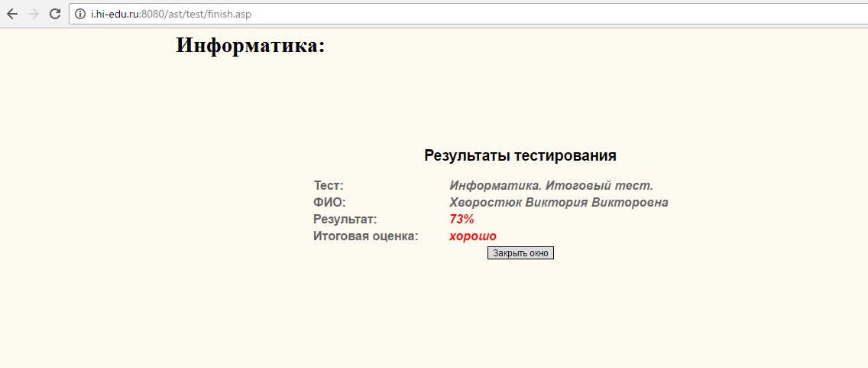Click the "Тест:" label
Image resolution: width=868 pixels, height=368 pixels.
[329, 186]
